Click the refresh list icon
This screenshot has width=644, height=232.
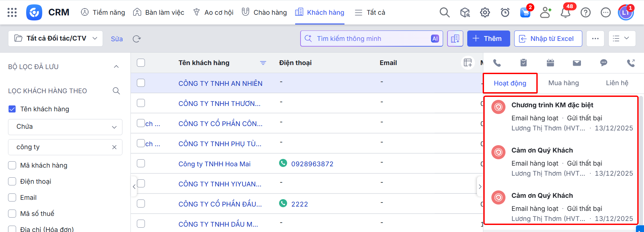(x=137, y=39)
